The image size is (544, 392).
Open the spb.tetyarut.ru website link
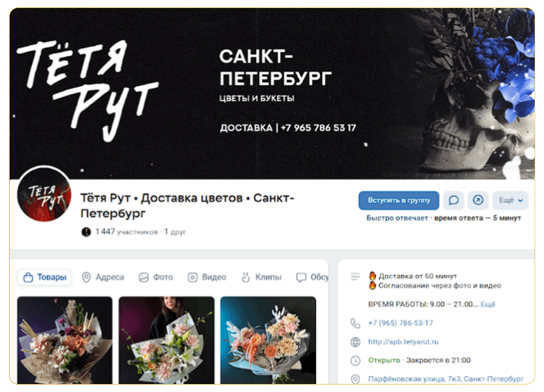403,342
